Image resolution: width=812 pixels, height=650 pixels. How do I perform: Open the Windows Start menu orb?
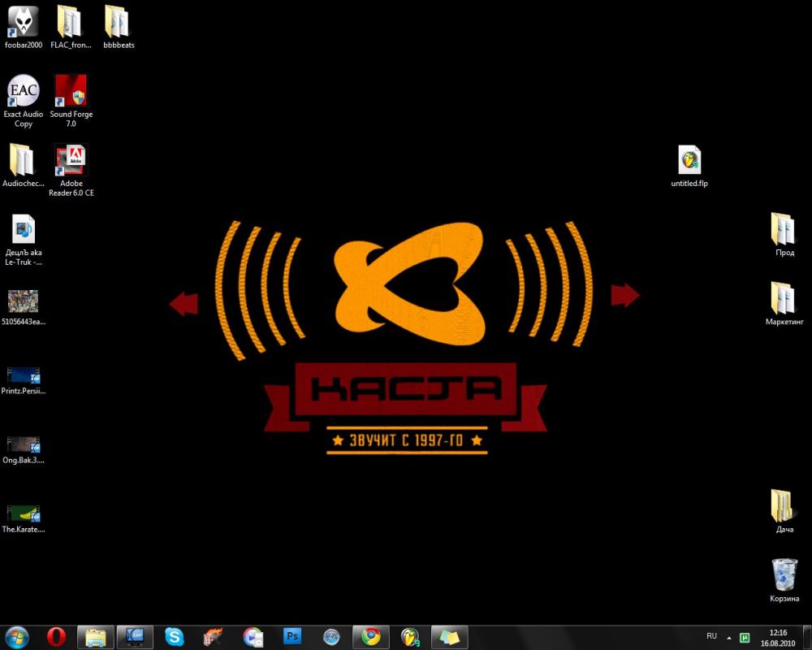click(x=16, y=637)
